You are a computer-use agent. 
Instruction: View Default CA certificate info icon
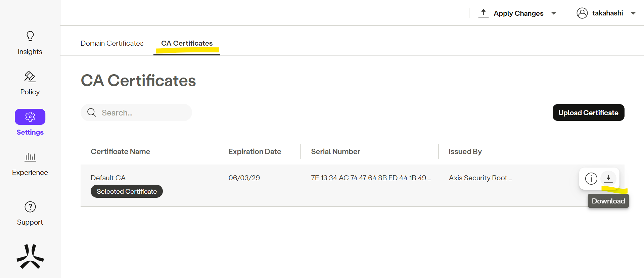click(x=591, y=178)
